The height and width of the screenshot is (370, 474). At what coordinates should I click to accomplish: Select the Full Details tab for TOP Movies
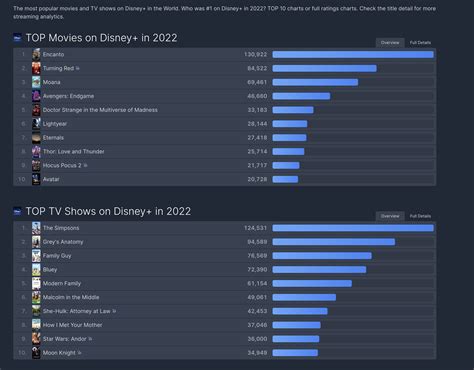420,43
